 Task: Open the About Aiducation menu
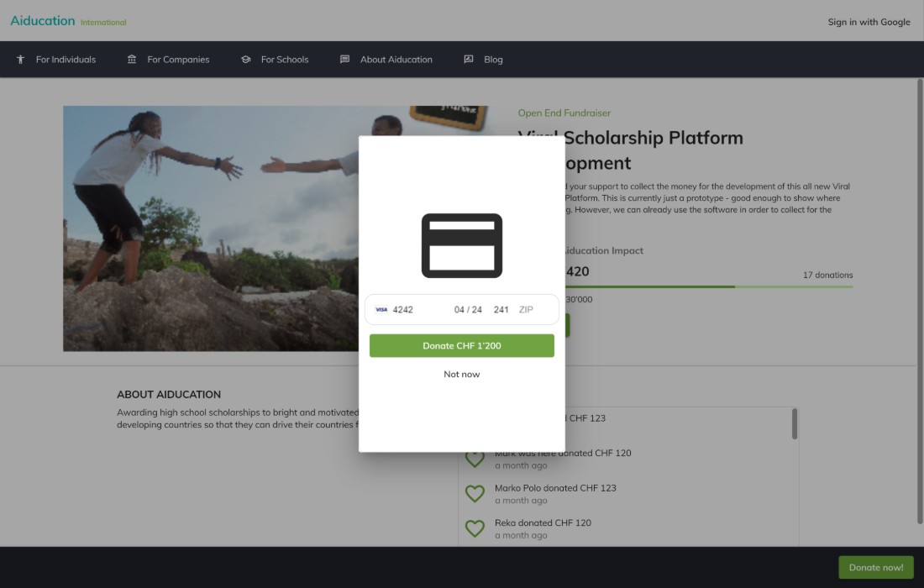[396, 60]
